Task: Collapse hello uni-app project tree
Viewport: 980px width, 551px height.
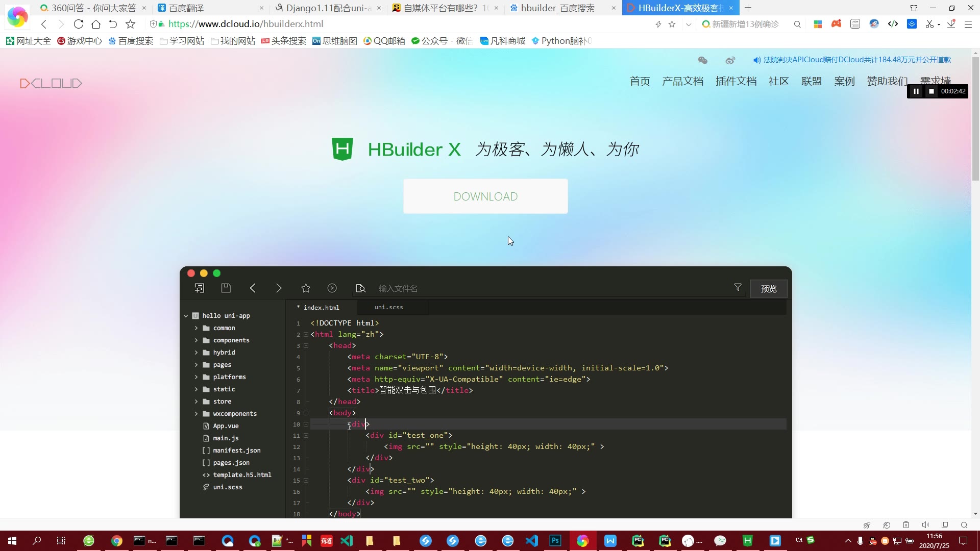Action: [x=186, y=316]
